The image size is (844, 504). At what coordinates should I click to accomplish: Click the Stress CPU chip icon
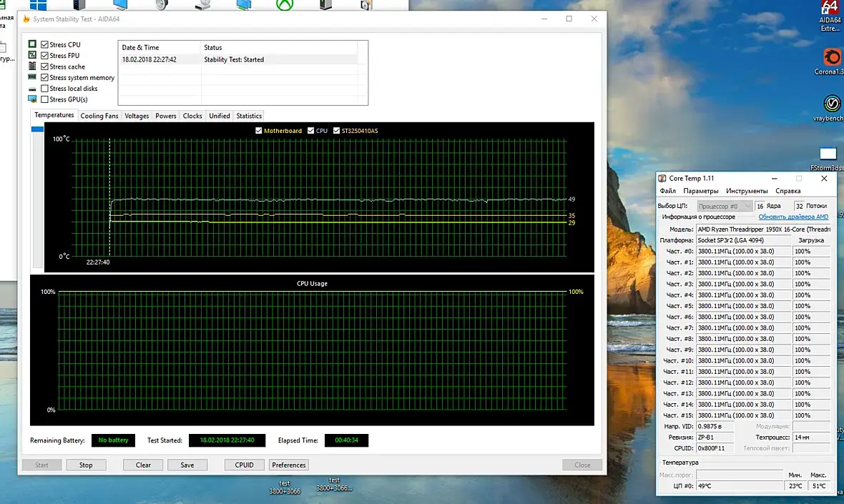(32, 44)
